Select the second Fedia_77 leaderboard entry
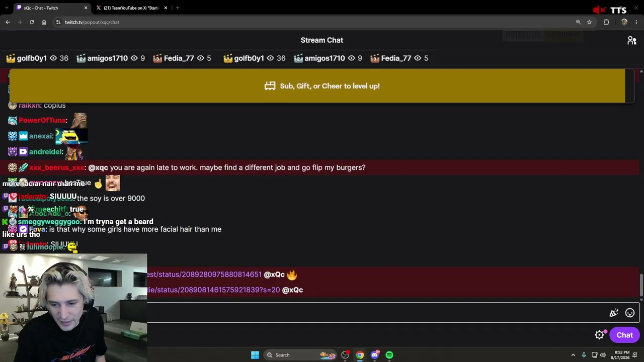The height and width of the screenshot is (362, 644). click(399, 58)
